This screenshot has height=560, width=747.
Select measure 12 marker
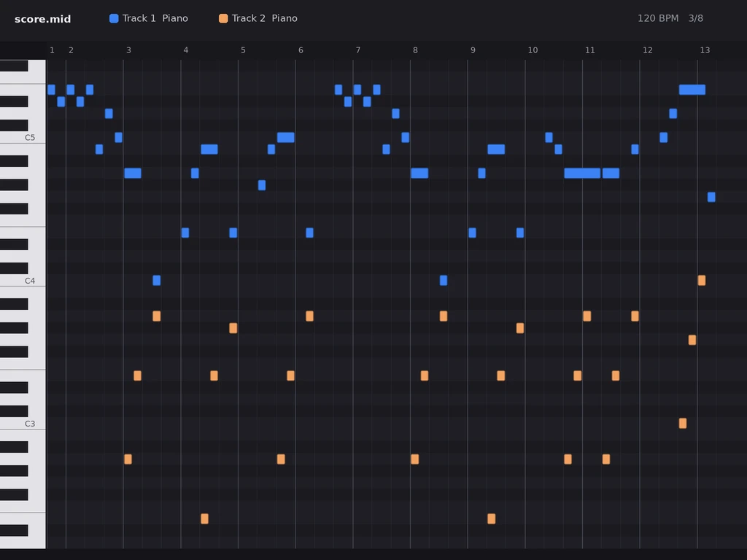click(648, 50)
